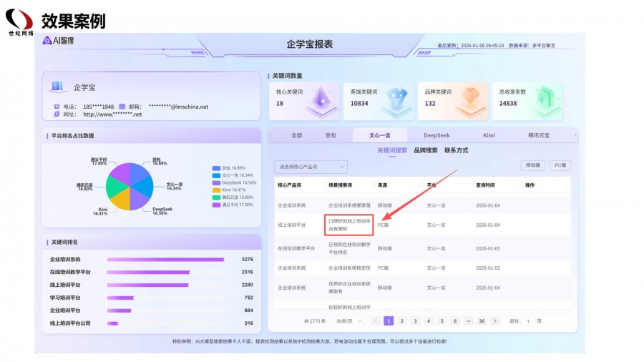Click the envelope icon beside 邮箱

click(122, 107)
